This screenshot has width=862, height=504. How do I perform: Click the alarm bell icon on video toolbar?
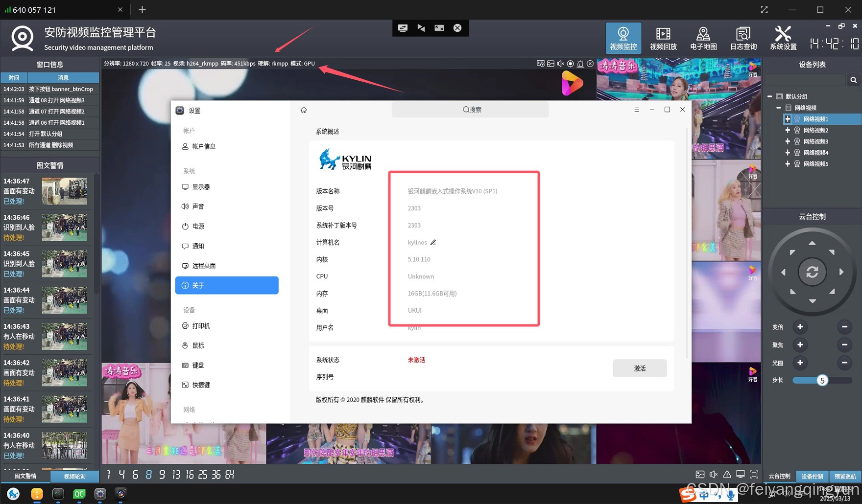pyautogui.click(x=580, y=64)
